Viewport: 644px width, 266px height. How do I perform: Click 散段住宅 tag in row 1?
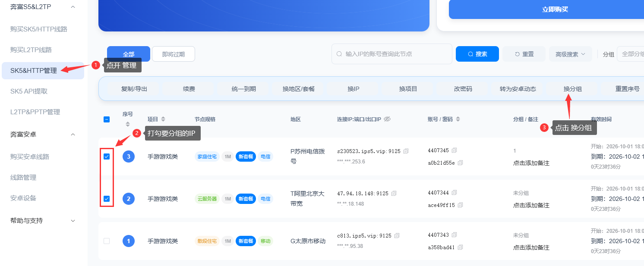click(207, 241)
